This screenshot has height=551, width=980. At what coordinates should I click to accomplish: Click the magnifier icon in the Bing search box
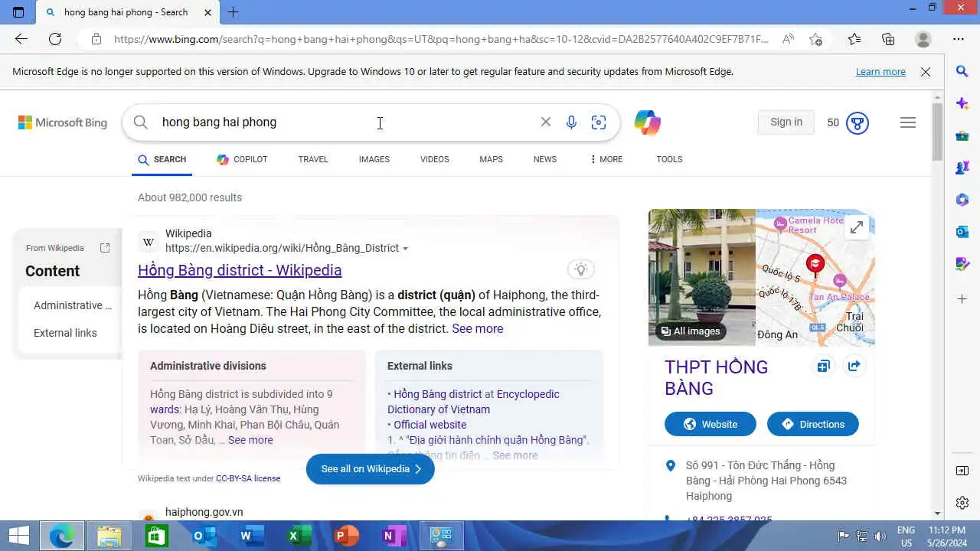coord(140,122)
